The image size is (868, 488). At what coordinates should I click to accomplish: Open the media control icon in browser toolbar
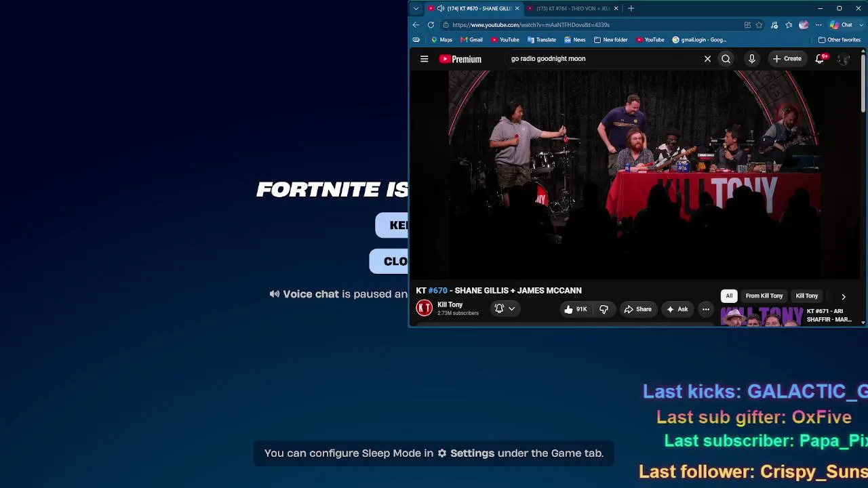click(x=774, y=25)
